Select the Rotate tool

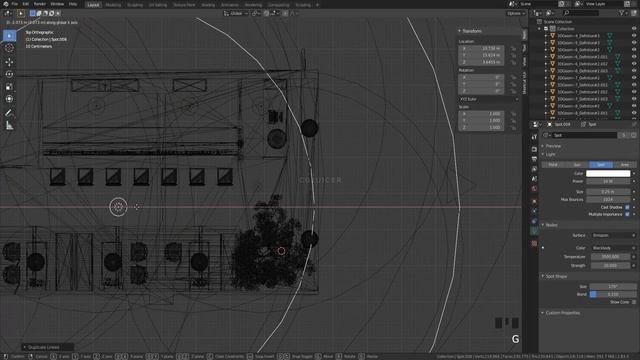[9, 74]
